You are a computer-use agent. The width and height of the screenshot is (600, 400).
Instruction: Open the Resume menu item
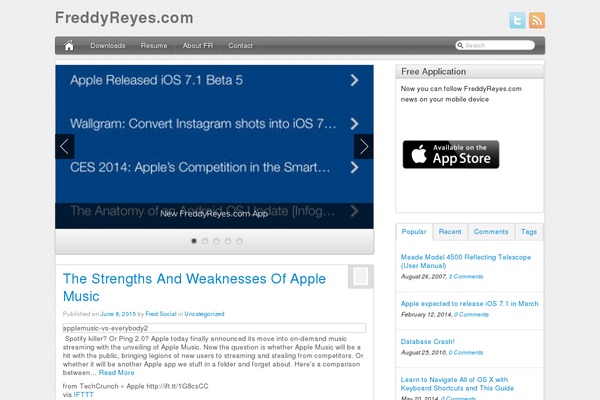154,46
